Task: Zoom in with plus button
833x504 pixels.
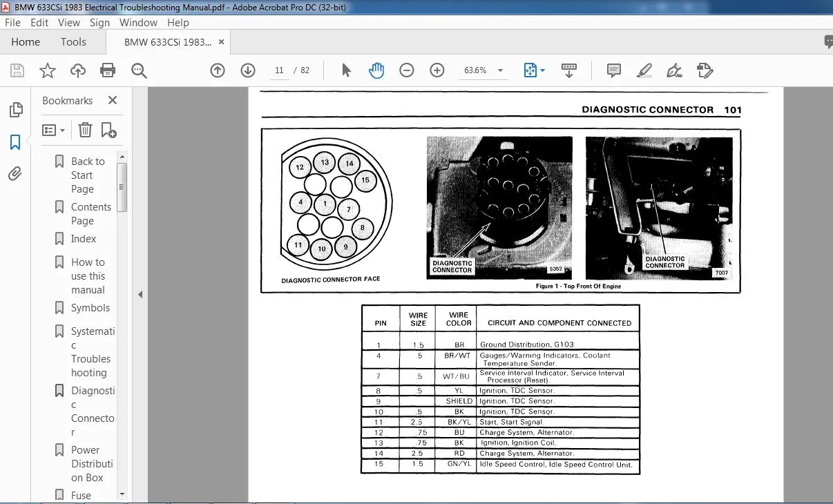Action: [x=437, y=70]
